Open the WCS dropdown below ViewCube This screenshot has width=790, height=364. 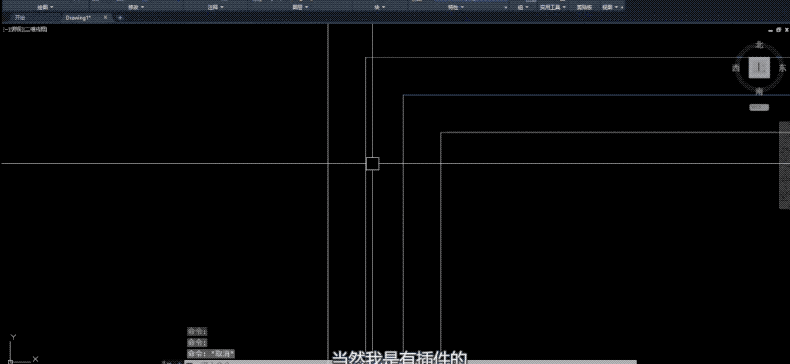[759, 107]
